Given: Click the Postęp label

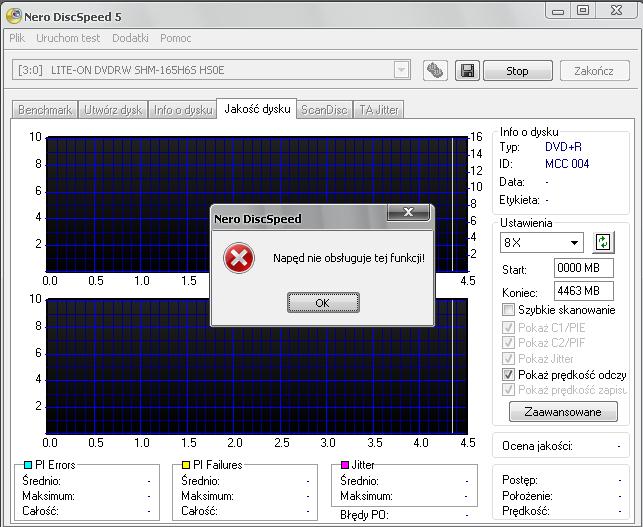Looking at the screenshot, I should coord(520,480).
